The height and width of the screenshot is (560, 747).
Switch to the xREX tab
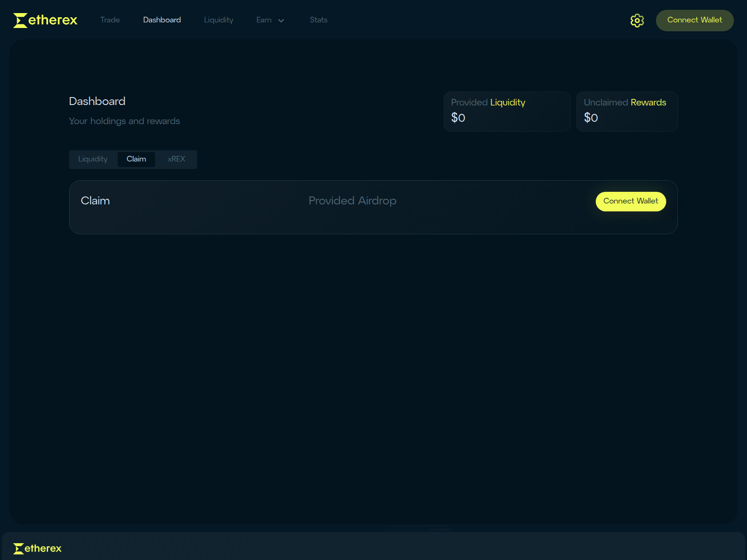pos(176,159)
